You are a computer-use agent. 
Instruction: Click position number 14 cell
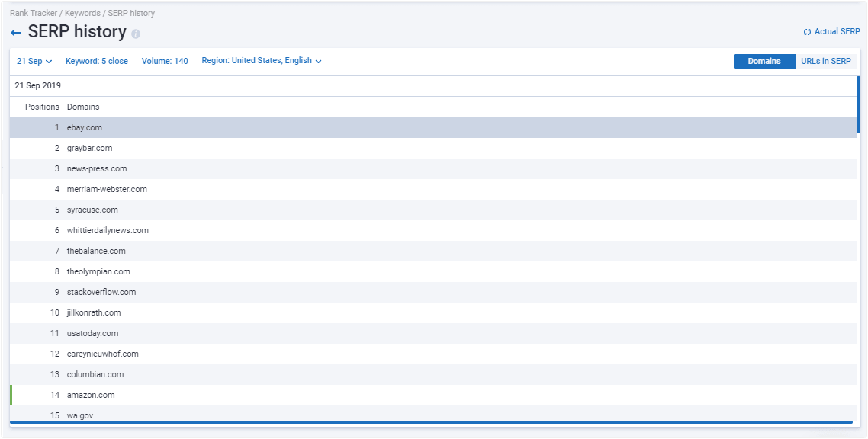(x=37, y=395)
